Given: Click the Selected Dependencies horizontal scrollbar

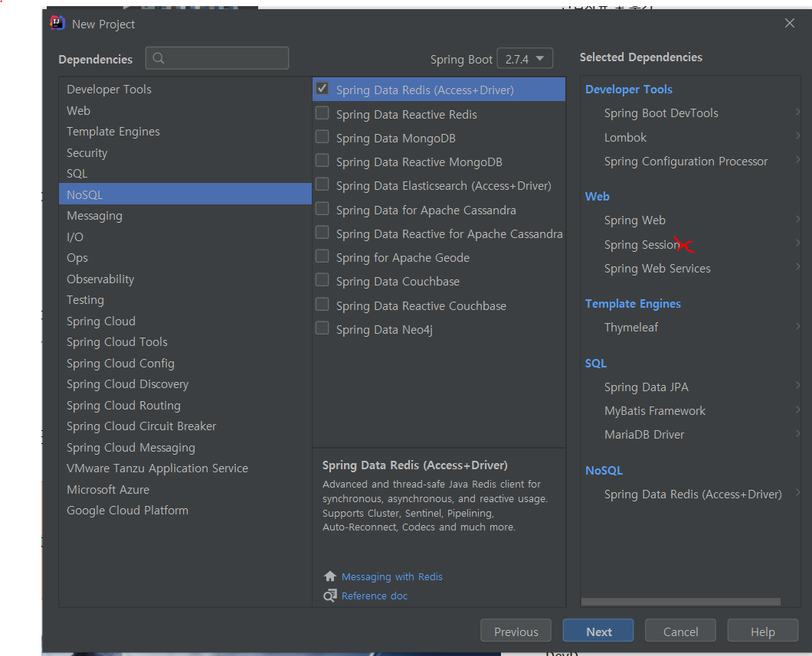Looking at the screenshot, I should pyautogui.click(x=680, y=602).
